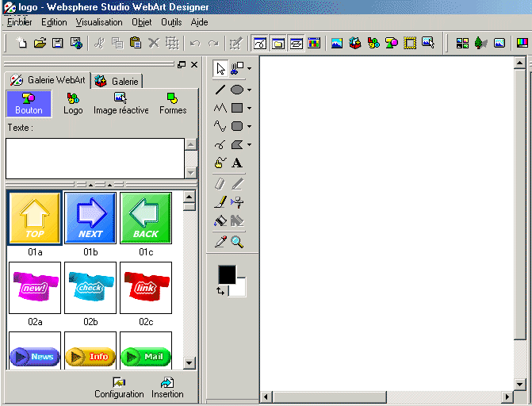Switch to the Galerie tab
Screen dimensions: 532x406
(x=117, y=81)
